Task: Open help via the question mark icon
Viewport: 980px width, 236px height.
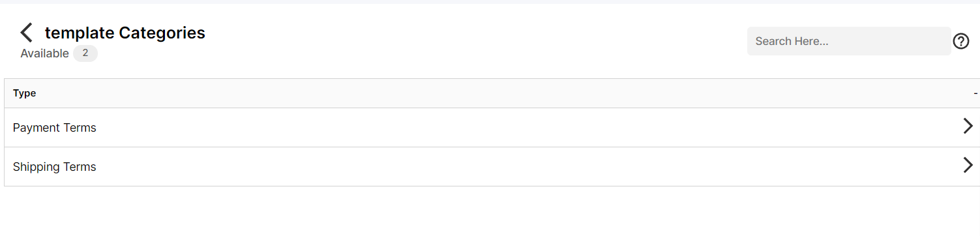Action: coord(960,41)
